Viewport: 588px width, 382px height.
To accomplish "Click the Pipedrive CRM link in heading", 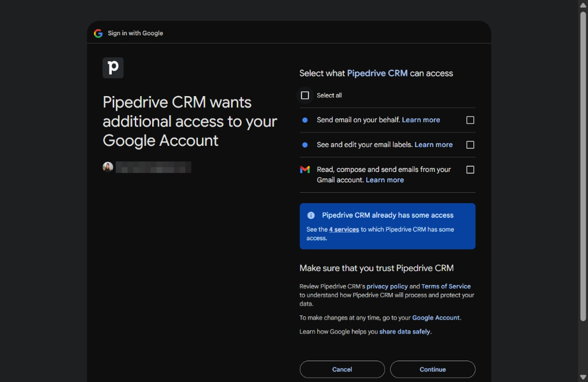I will point(377,73).
